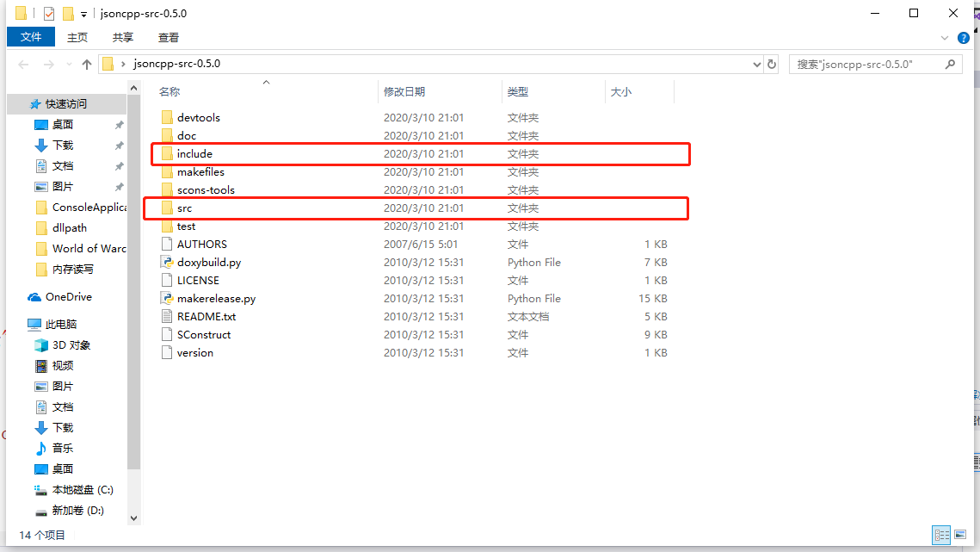Open the 文件 menu

31,37
